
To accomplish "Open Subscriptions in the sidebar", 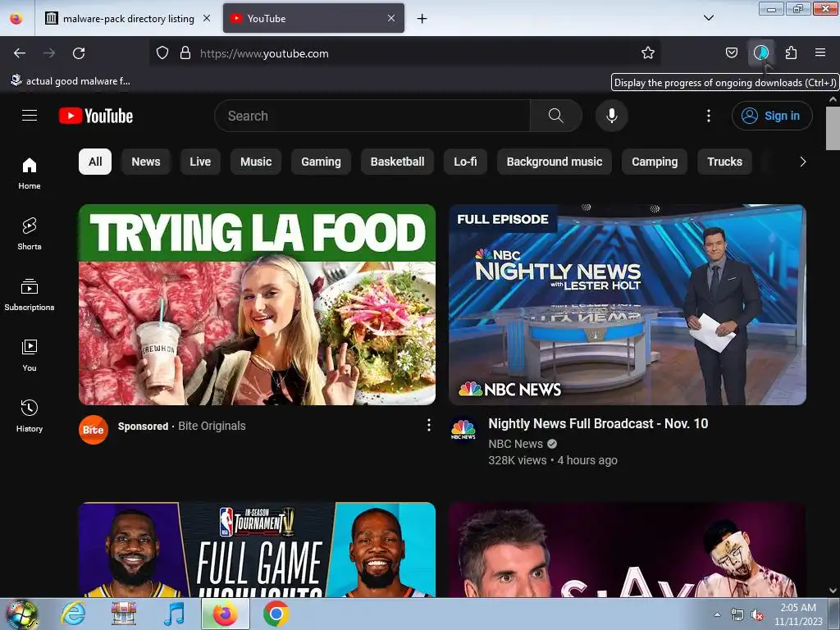I will tap(30, 294).
